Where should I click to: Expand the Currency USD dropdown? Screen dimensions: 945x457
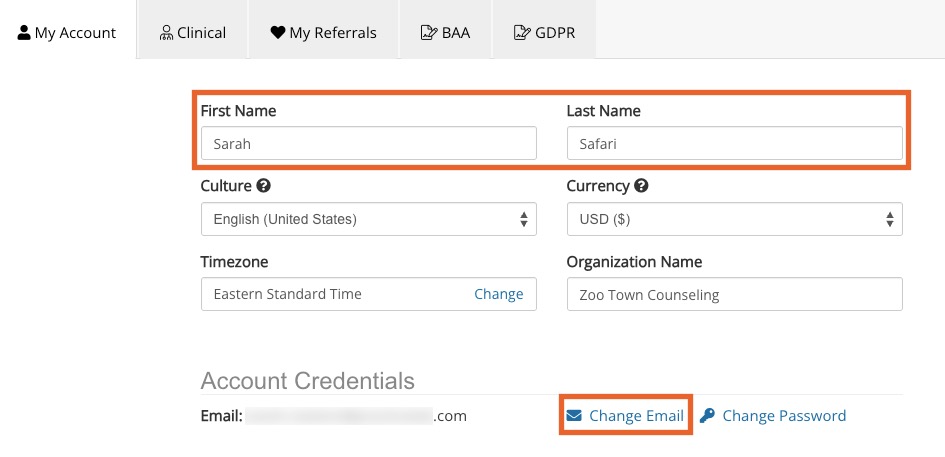734,219
